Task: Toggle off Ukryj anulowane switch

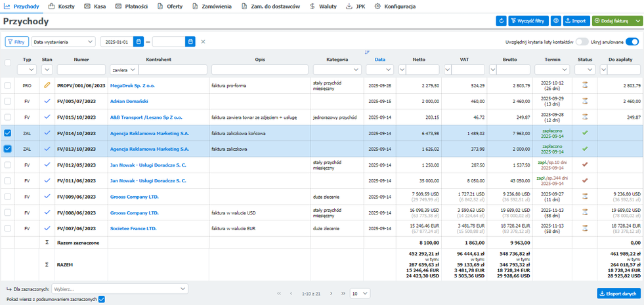Action: [632, 42]
